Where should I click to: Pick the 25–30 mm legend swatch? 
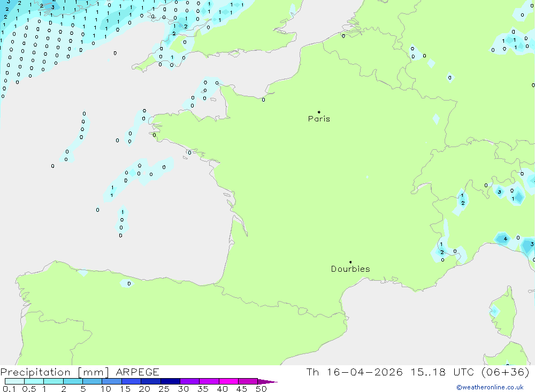point(170,381)
